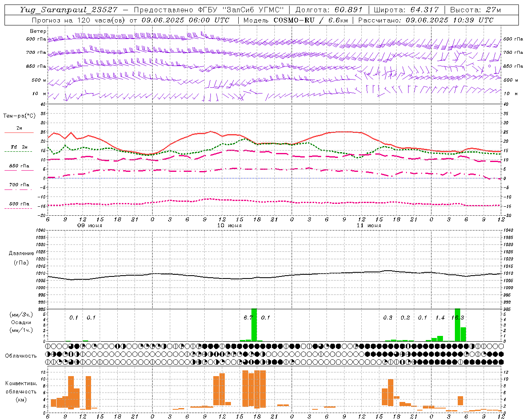Click the "(мм/1ч.)" unit label
The width and height of the screenshot is (525, 420).
point(21,330)
